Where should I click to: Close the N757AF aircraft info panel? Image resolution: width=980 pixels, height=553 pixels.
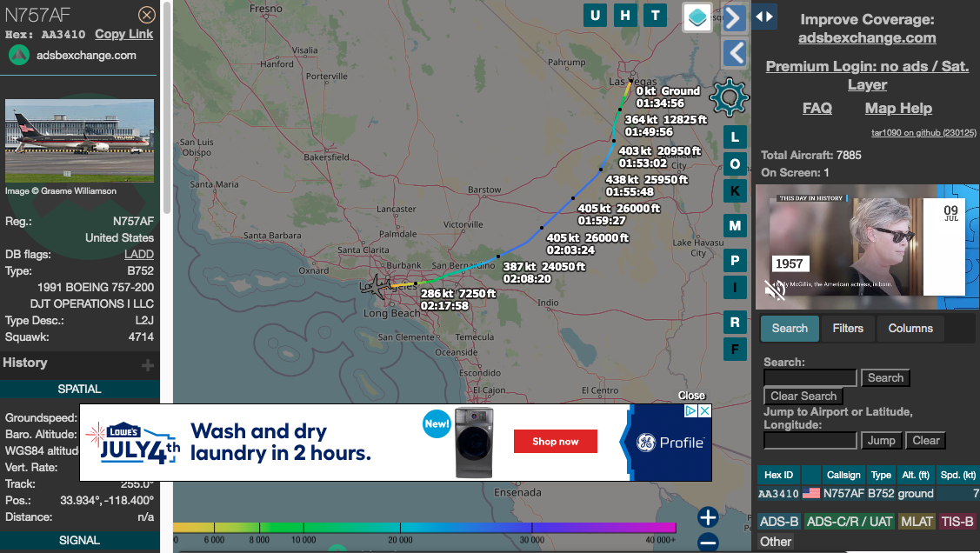coord(147,15)
